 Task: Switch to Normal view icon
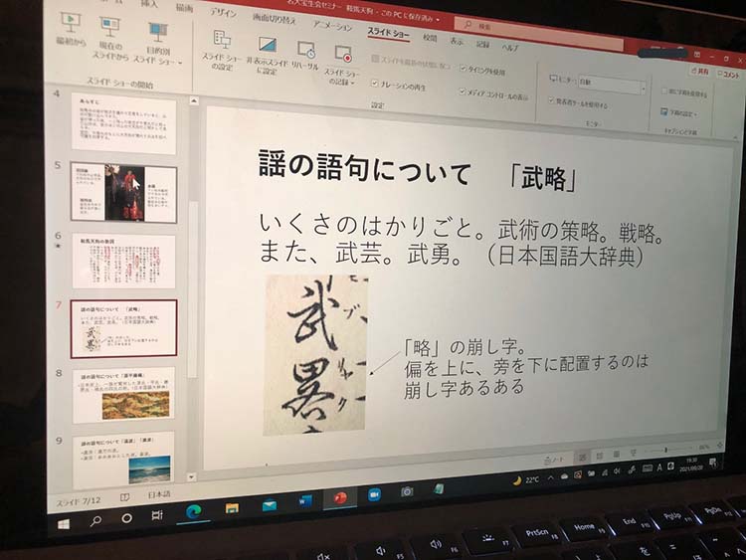582,457
